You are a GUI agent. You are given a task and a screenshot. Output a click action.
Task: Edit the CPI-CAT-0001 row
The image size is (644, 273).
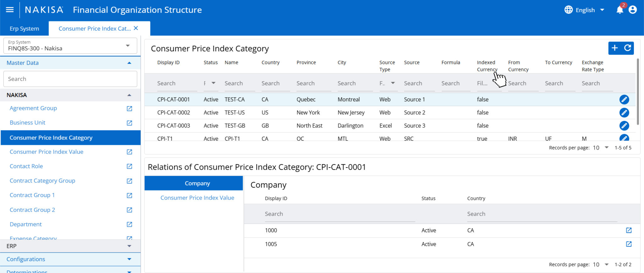click(x=624, y=100)
